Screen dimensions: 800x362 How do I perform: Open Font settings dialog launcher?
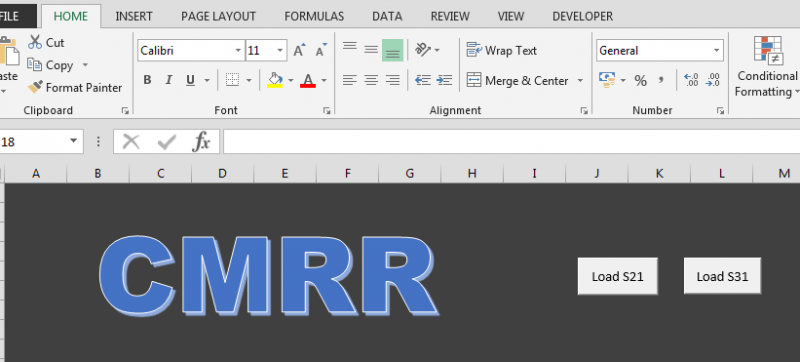tap(327, 110)
